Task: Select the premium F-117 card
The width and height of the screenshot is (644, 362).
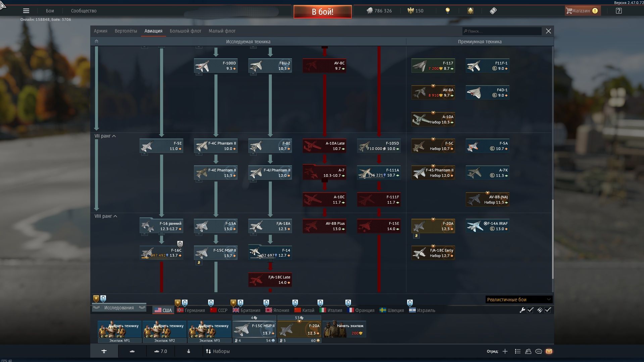Action: tap(433, 66)
